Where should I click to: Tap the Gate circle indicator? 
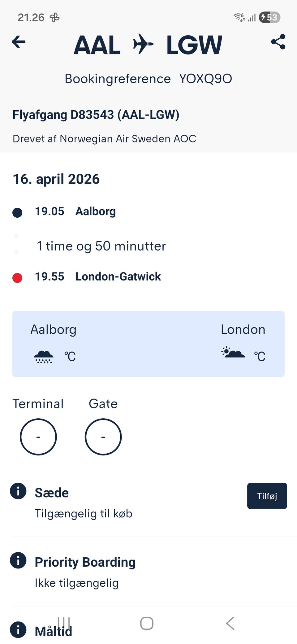click(x=103, y=437)
